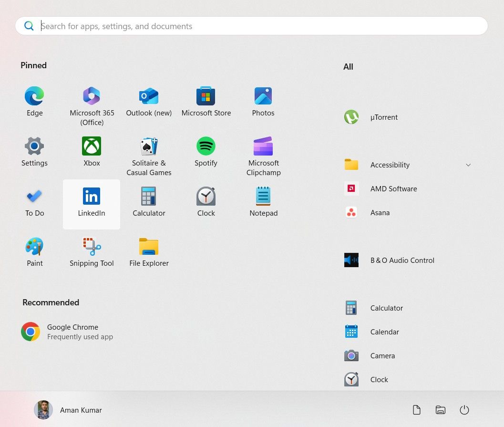Open Microsoft Store pinned app
Image resolution: width=504 pixels, height=427 pixels.
click(206, 102)
